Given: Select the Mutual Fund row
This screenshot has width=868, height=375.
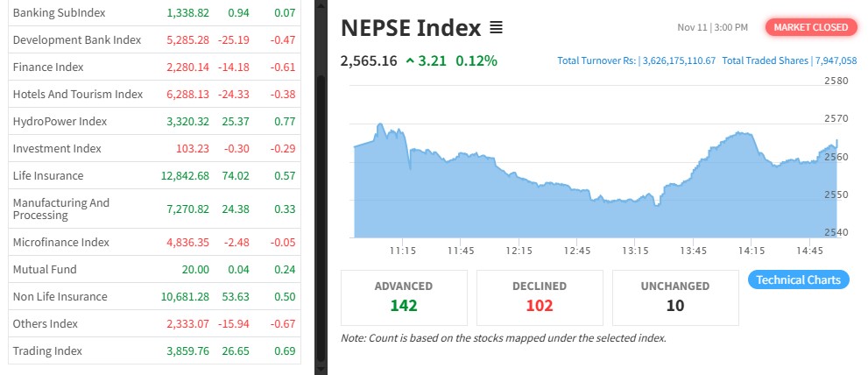Looking at the screenshot, I should coord(45,269).
